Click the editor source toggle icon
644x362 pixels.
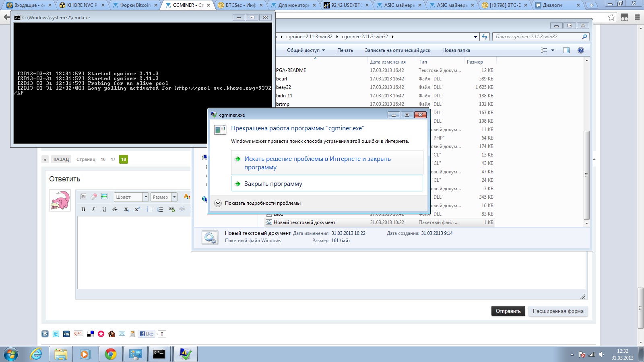[x=83, y=197]
